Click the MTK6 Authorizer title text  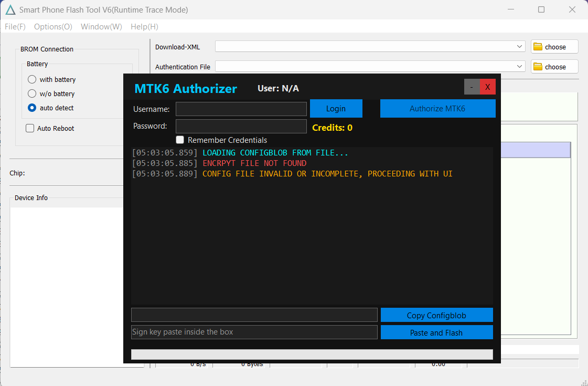(186, 89)
